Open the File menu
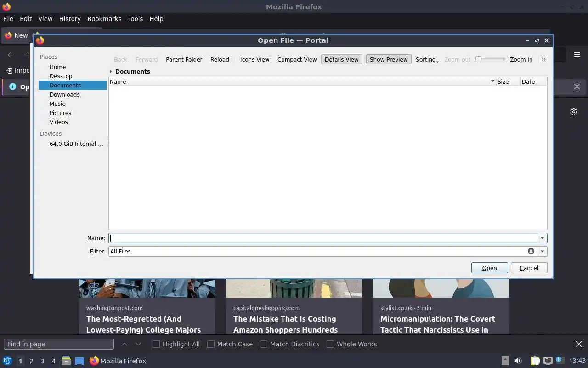The image size is (588, 368). tap(8, 19)
